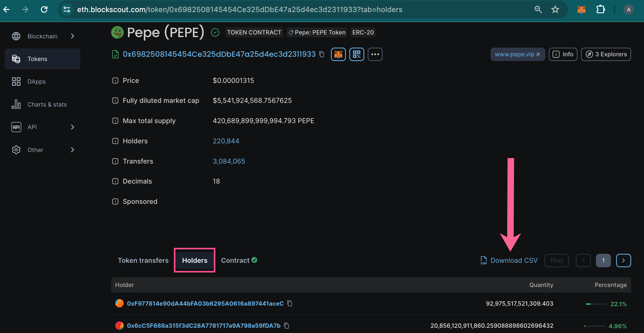Show the address QR code
The height and width of the screenshot is (333, 644).
(357, 54)
